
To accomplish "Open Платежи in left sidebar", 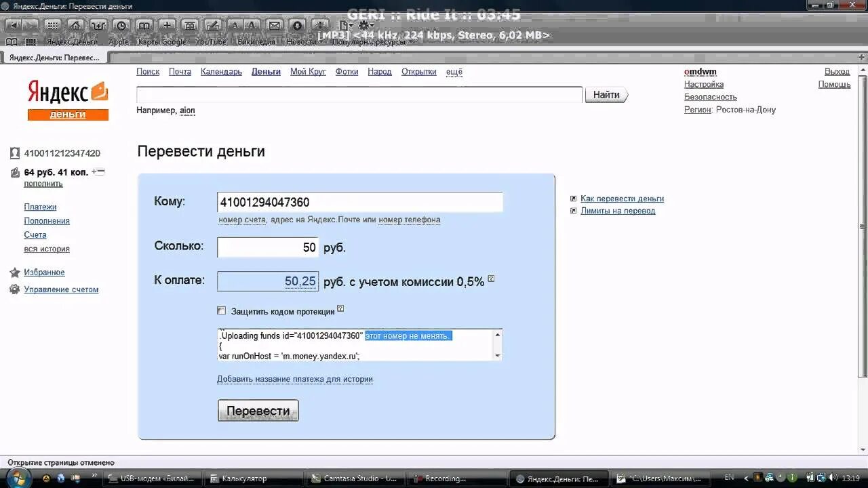I will 41,207.
